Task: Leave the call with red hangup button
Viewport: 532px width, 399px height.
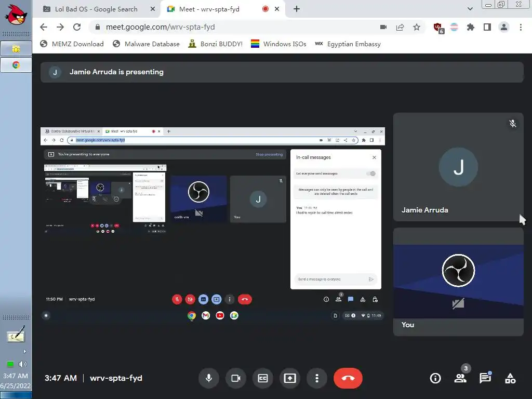Action: (348, 378)
